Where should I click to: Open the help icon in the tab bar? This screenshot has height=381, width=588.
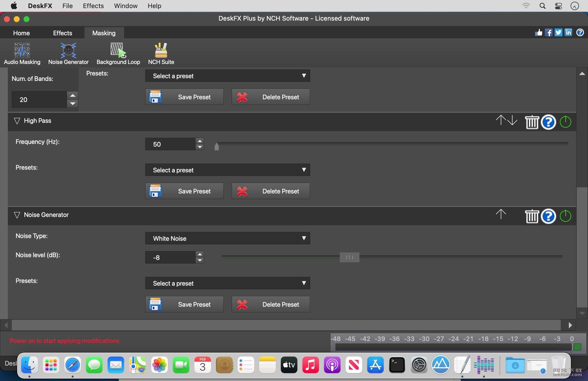click(580, 33)
